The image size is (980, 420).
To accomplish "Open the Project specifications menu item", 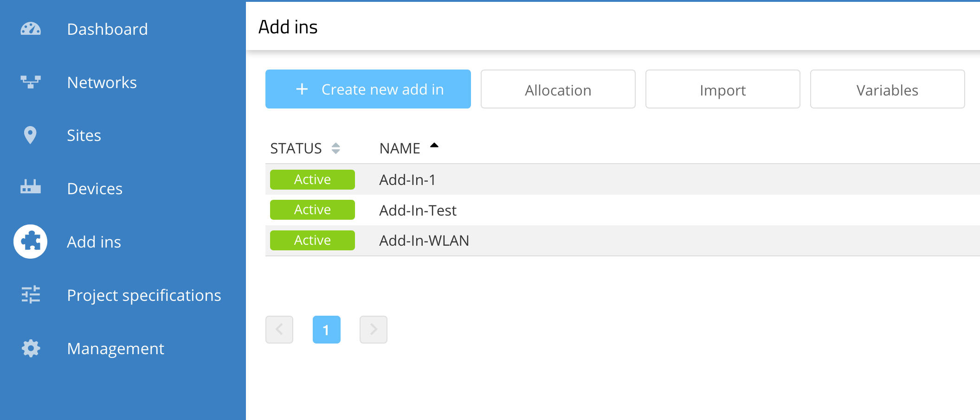I will (144, 295).
